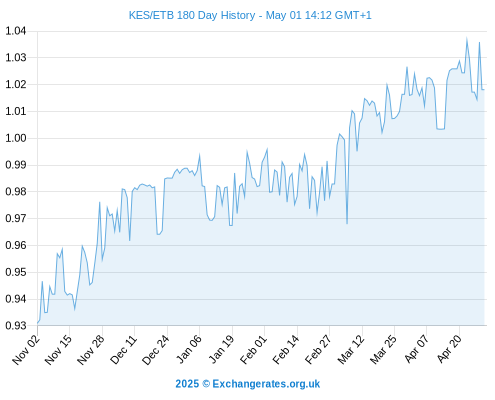Click the 1.00 y-axis value label
This screenshot has height=400, width=495.
click(16, 138)
